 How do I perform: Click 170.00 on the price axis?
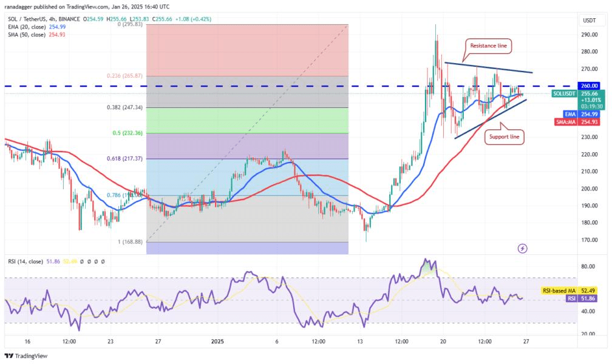[589, 240]
